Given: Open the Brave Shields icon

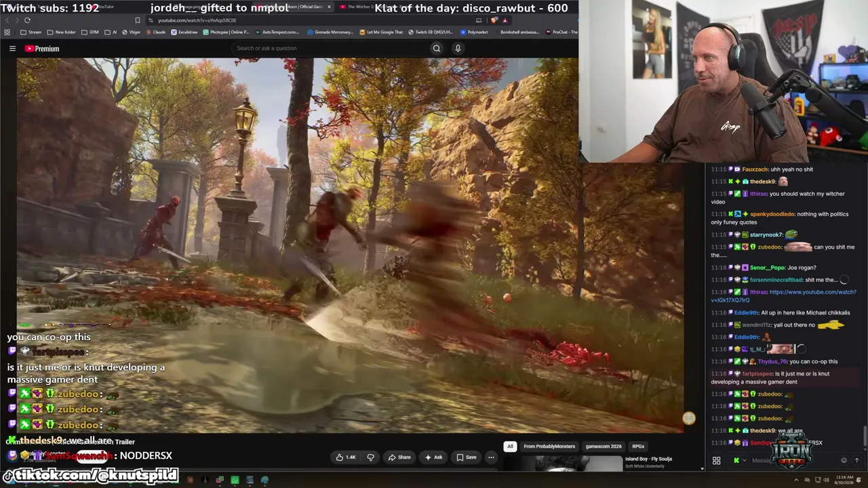Looking at the screenshot, I should tap(495, 20).
